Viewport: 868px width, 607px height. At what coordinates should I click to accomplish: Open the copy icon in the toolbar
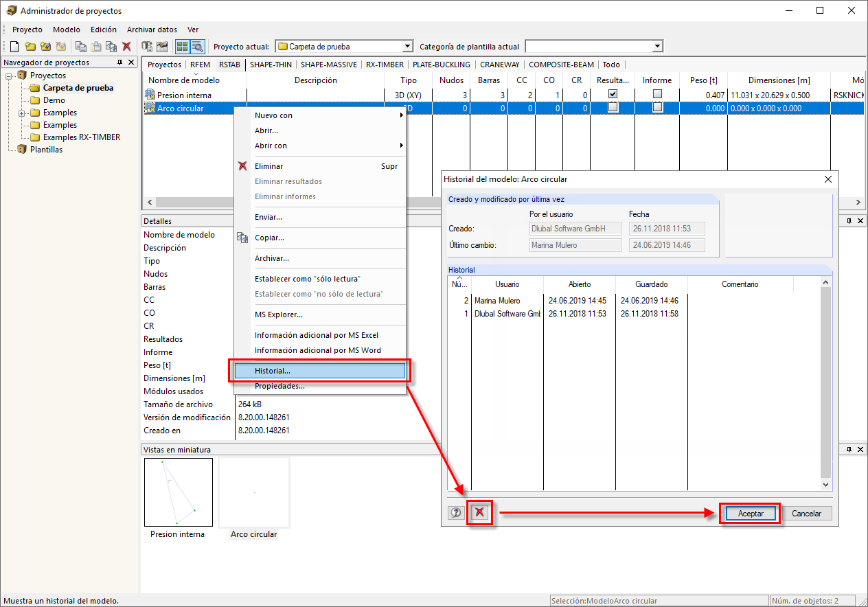click(80, 46)
